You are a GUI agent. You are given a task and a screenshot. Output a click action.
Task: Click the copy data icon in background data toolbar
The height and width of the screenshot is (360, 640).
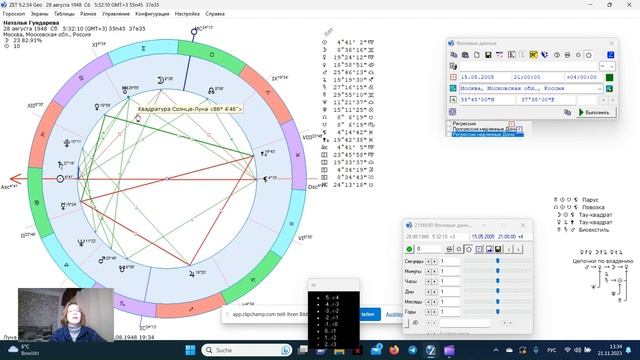click(454, 55)
